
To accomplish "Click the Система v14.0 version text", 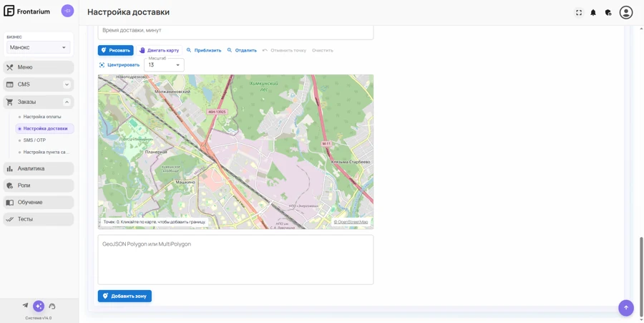I will 38,318.
